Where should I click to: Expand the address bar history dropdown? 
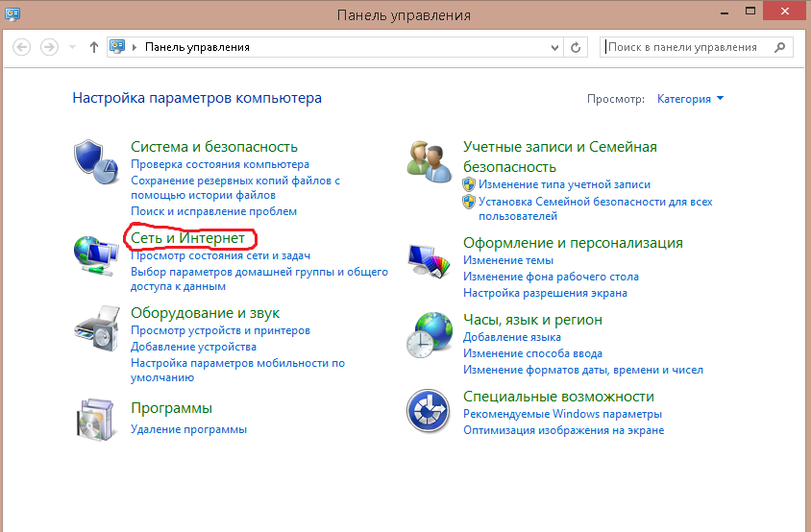(554, 48)
